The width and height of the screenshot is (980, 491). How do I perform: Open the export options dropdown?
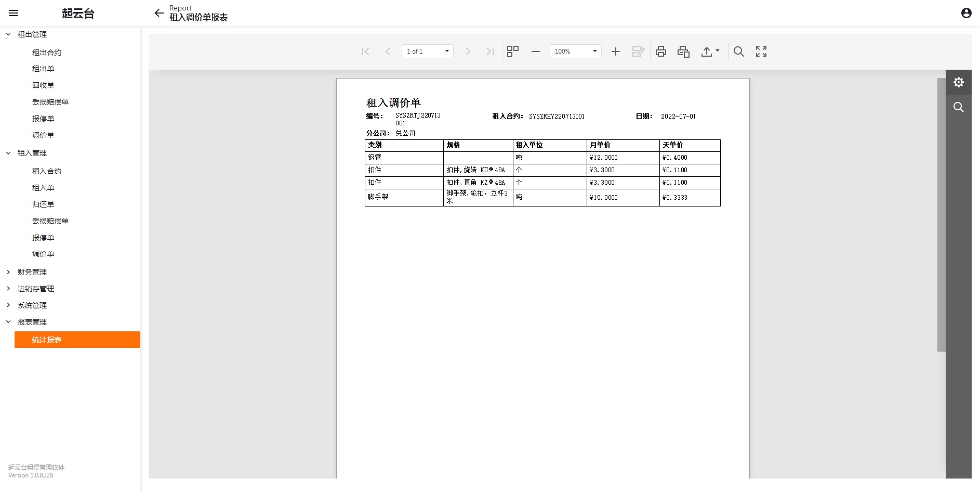pos(710,51)
